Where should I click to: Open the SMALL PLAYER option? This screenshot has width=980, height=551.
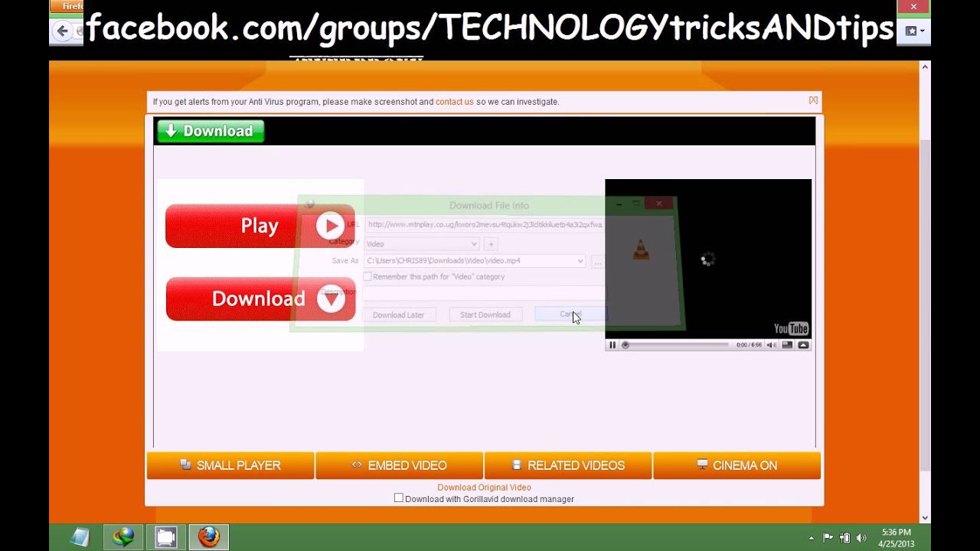tap(230, 465)
